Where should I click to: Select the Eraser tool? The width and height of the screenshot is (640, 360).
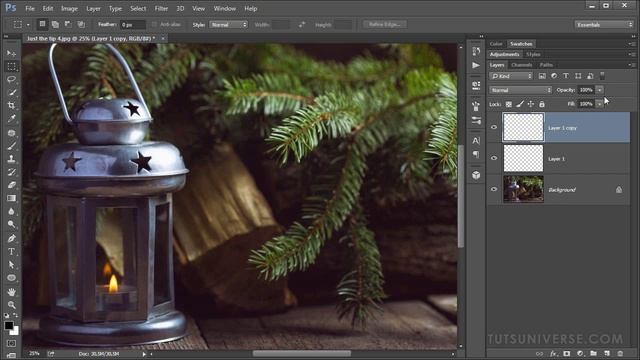point(11,185)
